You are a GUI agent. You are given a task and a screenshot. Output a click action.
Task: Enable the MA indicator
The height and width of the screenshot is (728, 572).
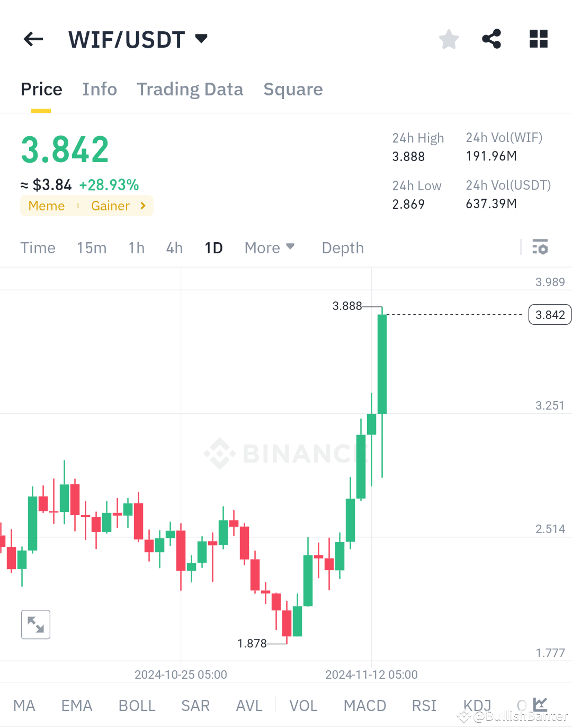(x=24, y=705)
